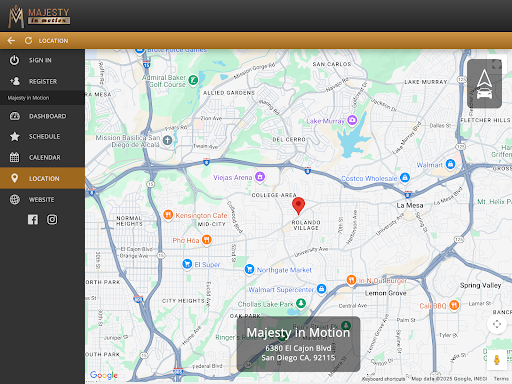
Task: Click the Walmart marker near Fletcher Hills
Action: [x=450, y=164]
